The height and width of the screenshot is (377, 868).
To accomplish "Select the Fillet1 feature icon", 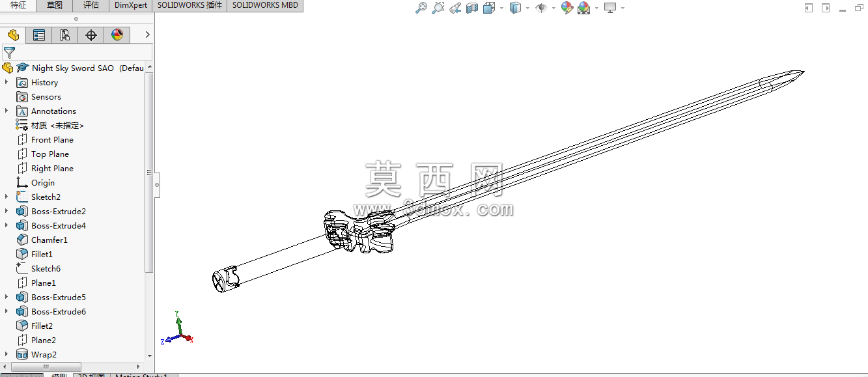I will pos(22,255).
